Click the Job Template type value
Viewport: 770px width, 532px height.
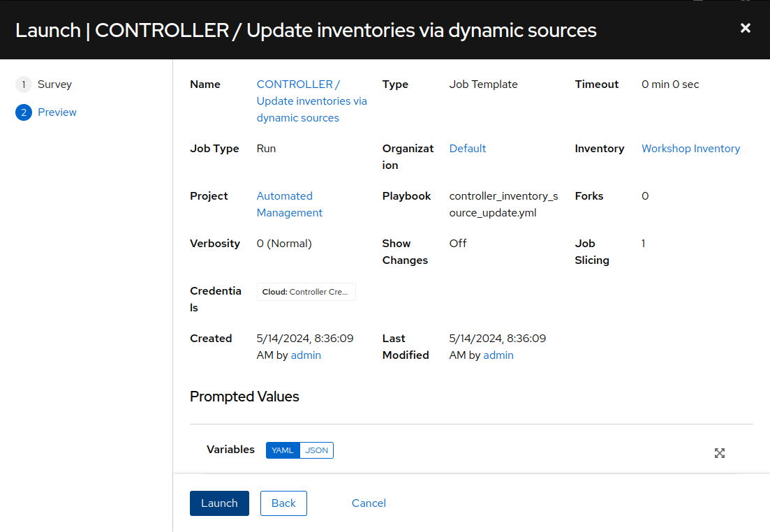(483, 84)
